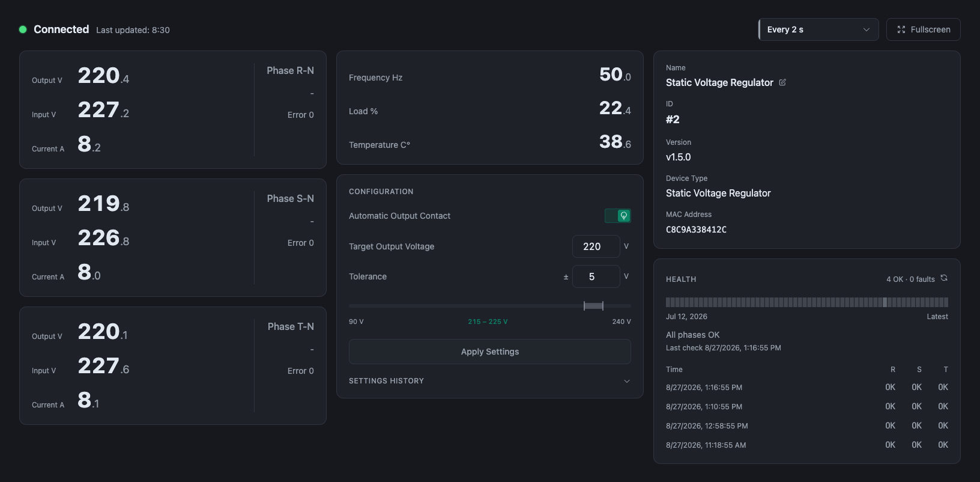The height and width of the screenshot is (482, 980).
Task: Click Phase S-N input voltage 226.8
Action: tap(103, 238)
